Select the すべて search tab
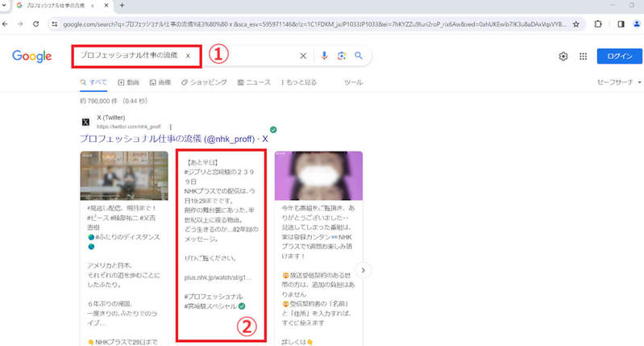This screenshot has height=346, width=644. click(x=93, y=82)
